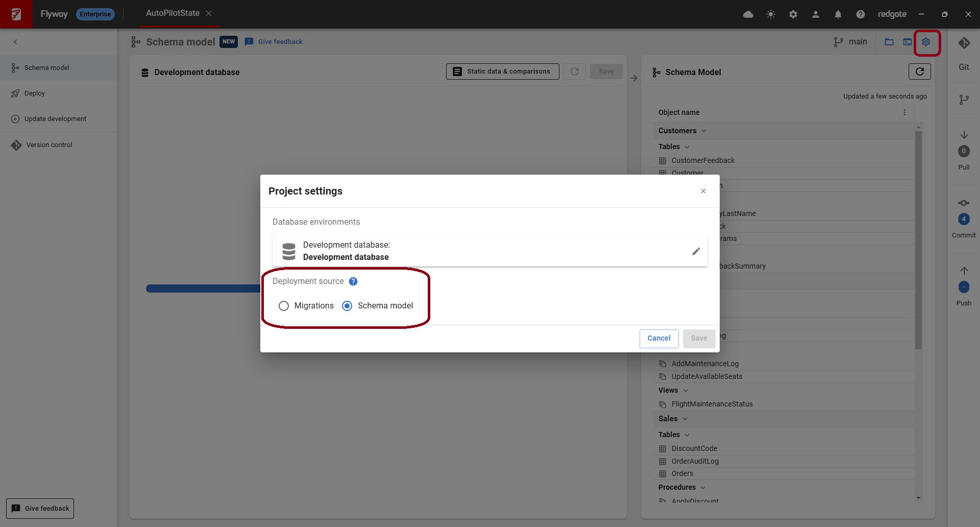This screenshot has width=980, height=527.
Task: Open Version control in the sidebar
Action: tap(49, 145)
